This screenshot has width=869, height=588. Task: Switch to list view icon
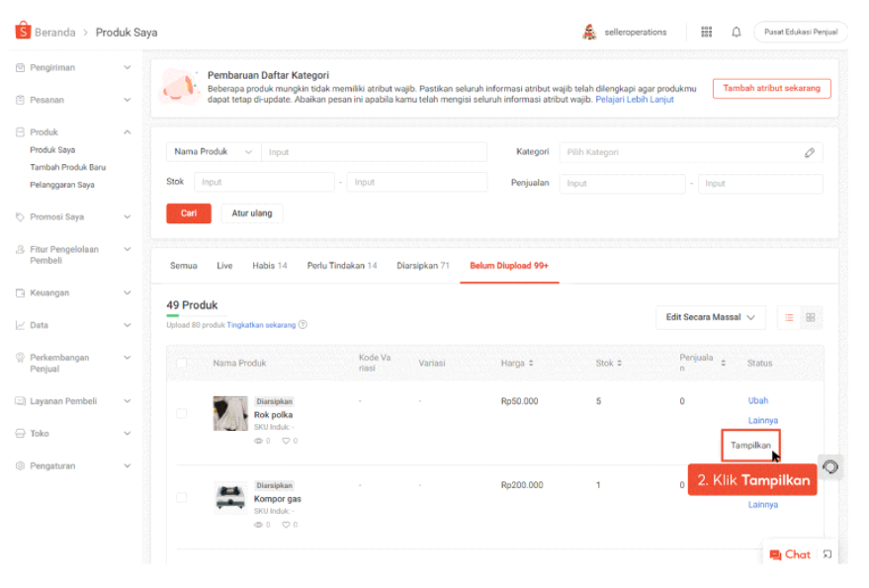pos(789,317)
